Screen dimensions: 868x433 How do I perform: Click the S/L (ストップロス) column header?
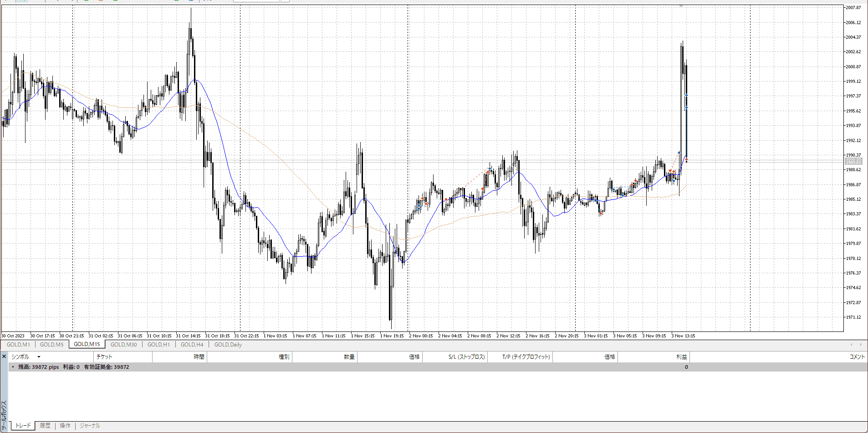tap(466, 357)
